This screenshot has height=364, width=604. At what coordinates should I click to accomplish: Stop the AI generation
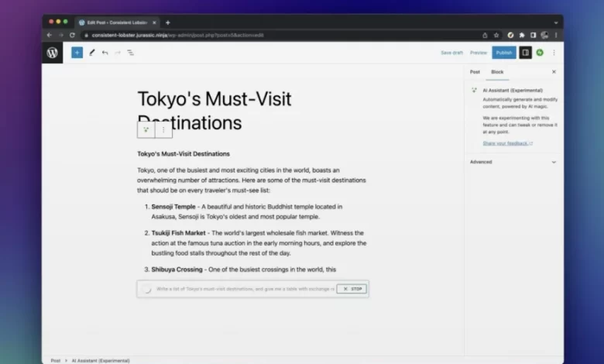coord(352,289)
